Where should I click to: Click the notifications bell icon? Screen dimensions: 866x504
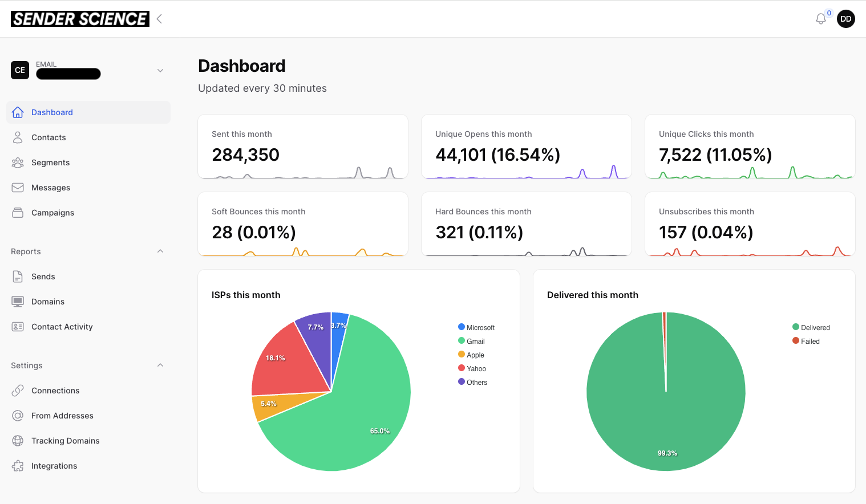[820, 19]
